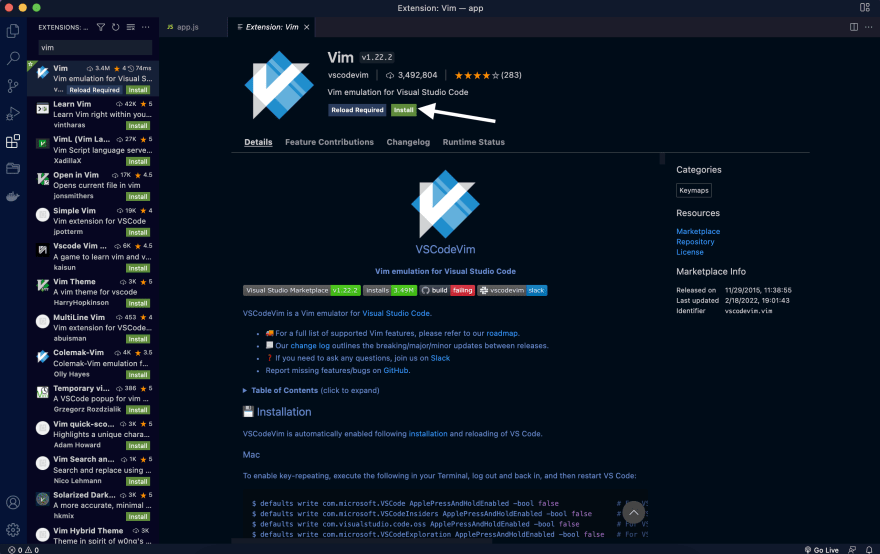Open the Search view in activity bar
The width and height of the screenshot is (880, 554).
pyautogui.click(x=13, y=58)
